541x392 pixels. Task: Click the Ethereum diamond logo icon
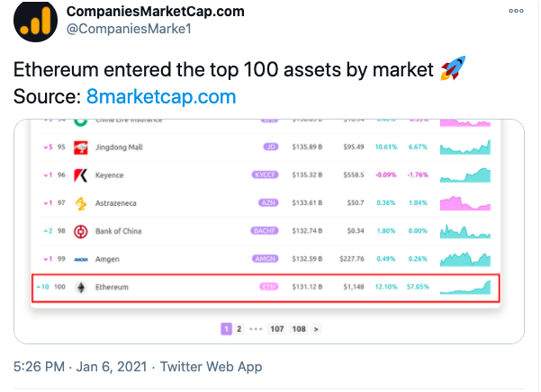click(x=80, y=287)
